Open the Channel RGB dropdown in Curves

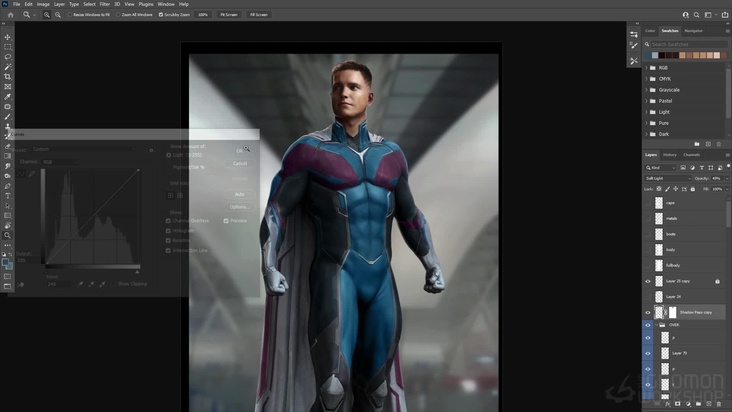[x=60, y=162]
